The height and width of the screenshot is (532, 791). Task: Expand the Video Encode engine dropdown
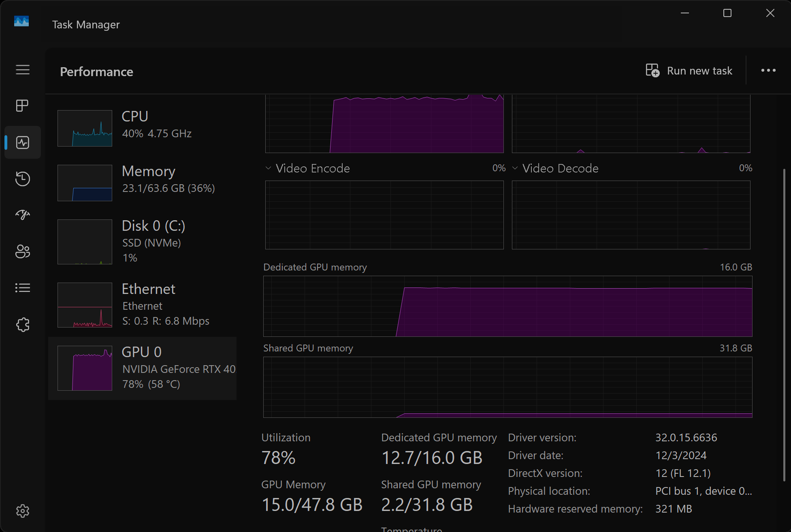tap(268, 168)
